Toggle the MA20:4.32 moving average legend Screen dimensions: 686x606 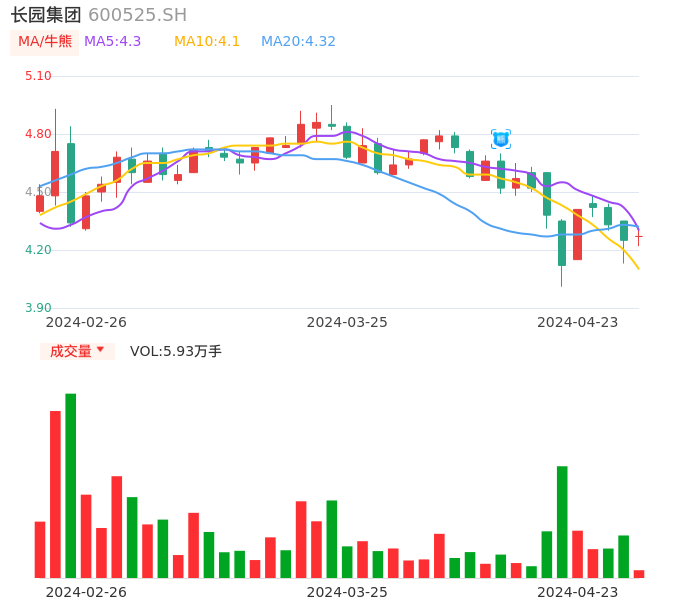coord(298,42)
